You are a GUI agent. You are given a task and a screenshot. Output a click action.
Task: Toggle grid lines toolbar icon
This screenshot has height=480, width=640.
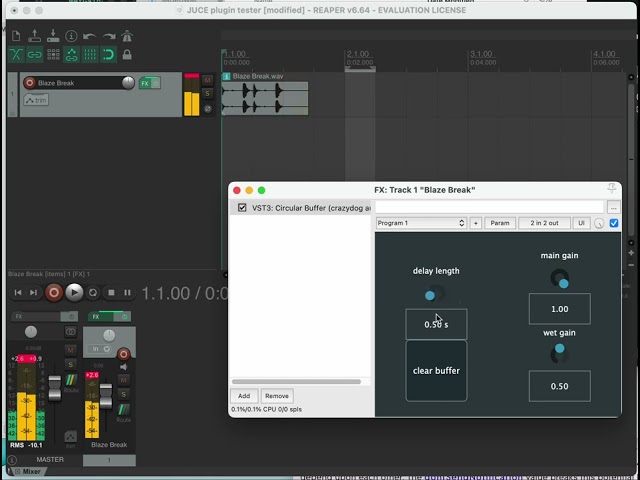coord(90,54)
